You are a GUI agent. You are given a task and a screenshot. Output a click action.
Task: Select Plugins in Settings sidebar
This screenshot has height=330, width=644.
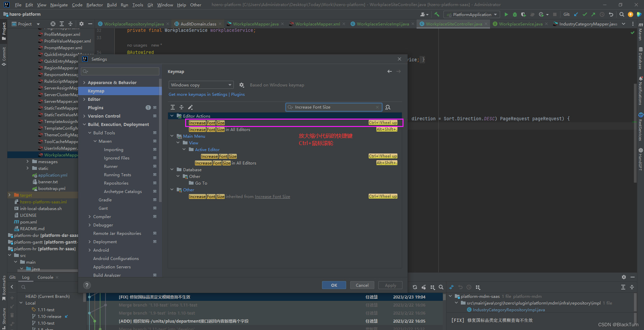pos(96,108)
